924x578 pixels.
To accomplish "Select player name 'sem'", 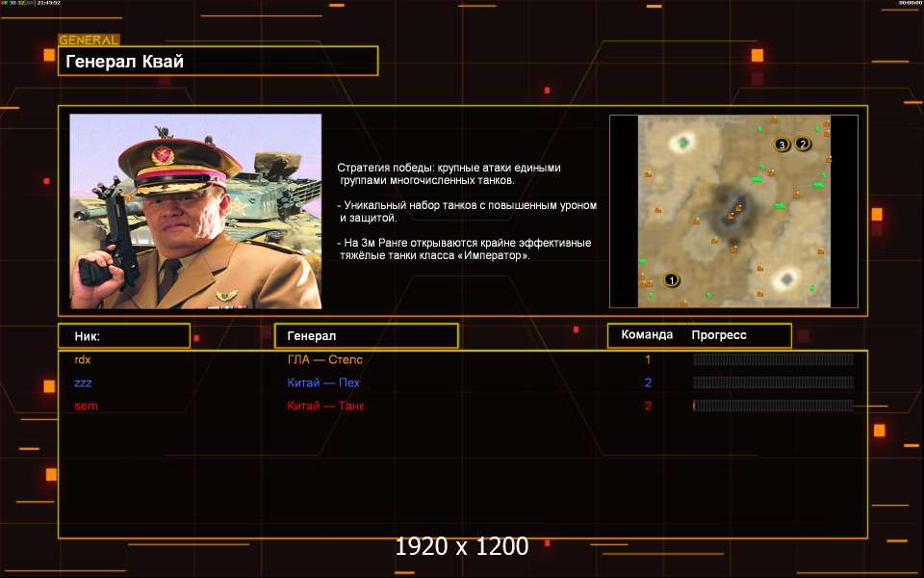I will tap(86, 406).
